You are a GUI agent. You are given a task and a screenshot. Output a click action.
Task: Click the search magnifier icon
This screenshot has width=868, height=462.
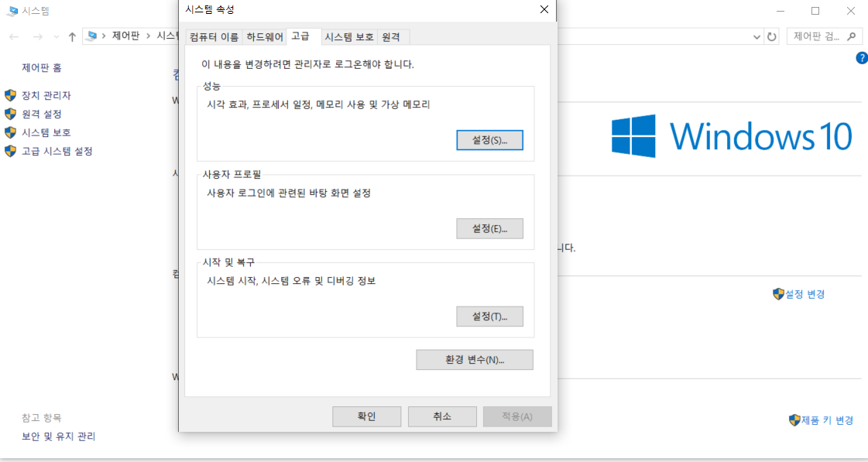point(852,36)
